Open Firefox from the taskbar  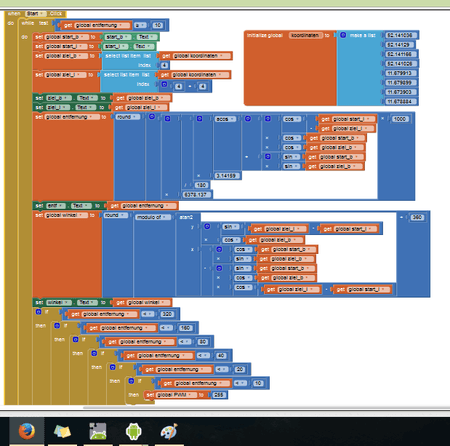tap(27, 431)
